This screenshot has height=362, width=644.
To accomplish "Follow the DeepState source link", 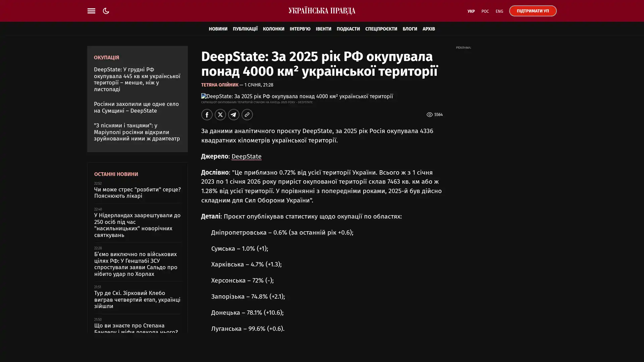I will click(246, 157).
